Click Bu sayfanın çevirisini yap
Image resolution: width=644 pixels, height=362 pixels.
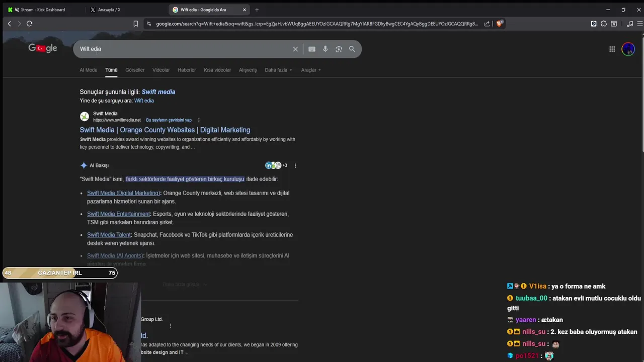[169, 120]
